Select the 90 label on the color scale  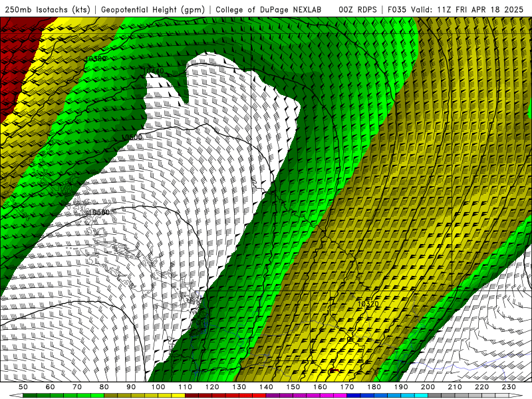(131, 387)
